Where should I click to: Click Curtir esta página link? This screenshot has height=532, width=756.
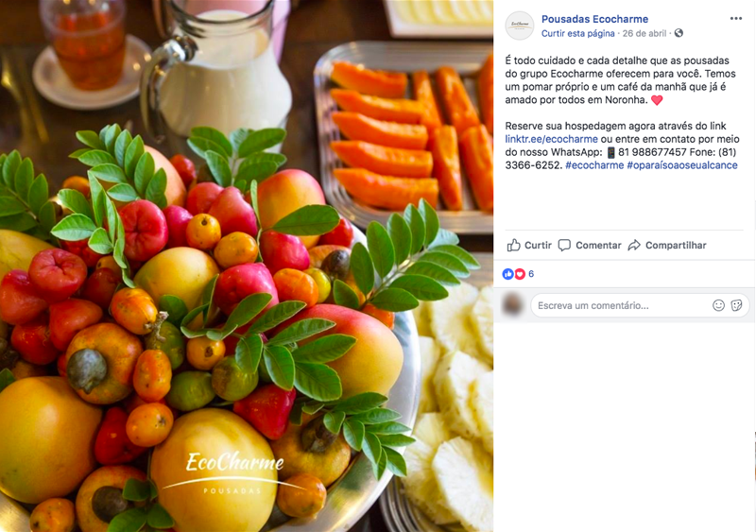[577, 33]
